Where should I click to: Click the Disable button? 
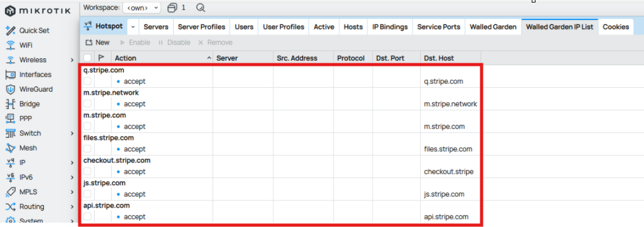pyautogui.click(x=174, y=42)
